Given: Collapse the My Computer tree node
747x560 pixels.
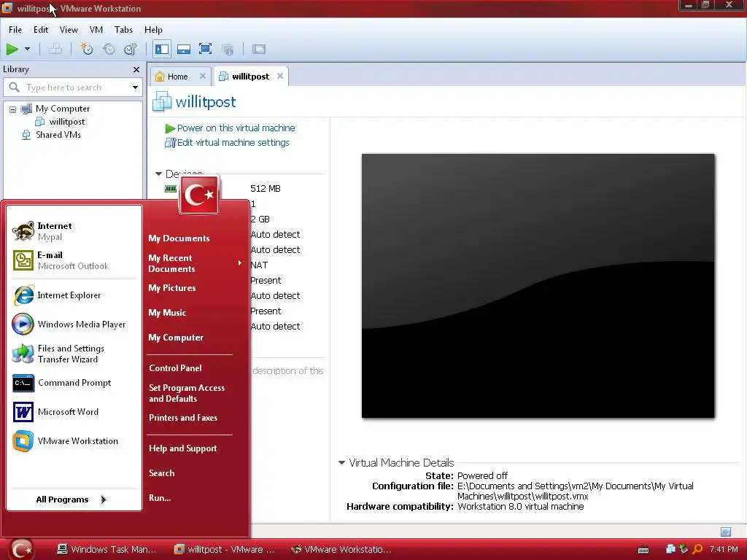Looking at the screenshot, I should click(13, 109).
